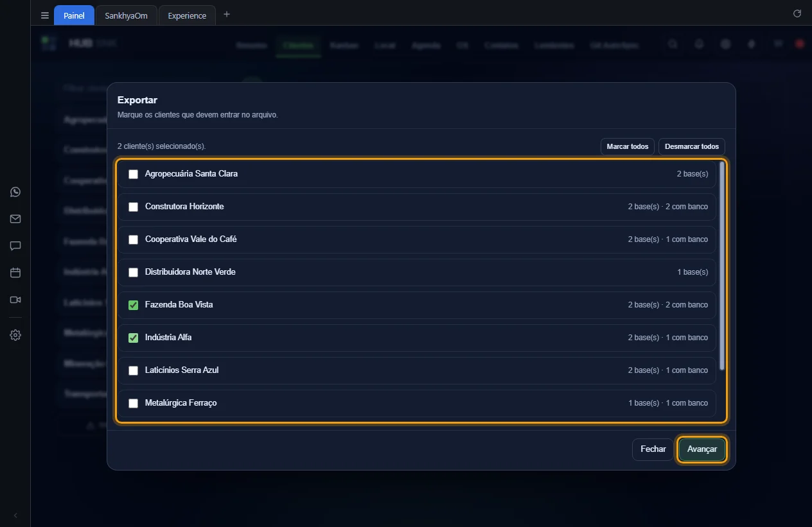Open the settings gear in sidebar
Viewport: 812px width, 527px height.
click(x=15, y=335)
